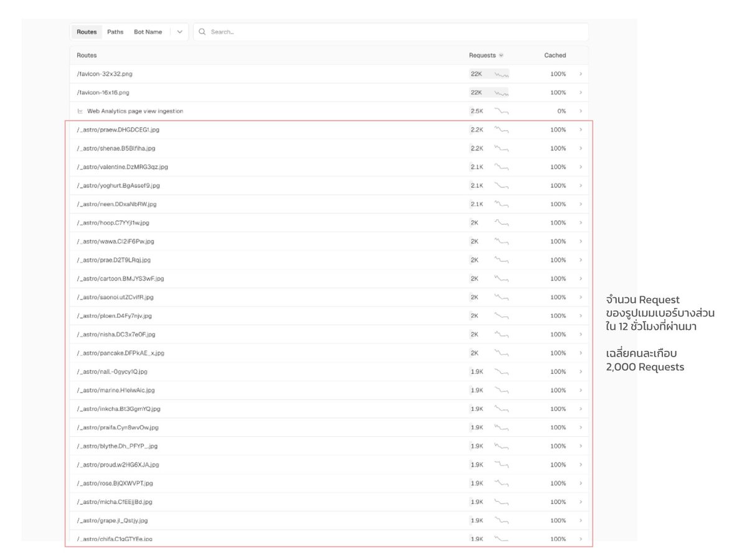The height and width of the screenshot is (560, 747).
Task: Click the sparkline in the prae.D2T9LRqj.jpg row
Action: point(502,260)
